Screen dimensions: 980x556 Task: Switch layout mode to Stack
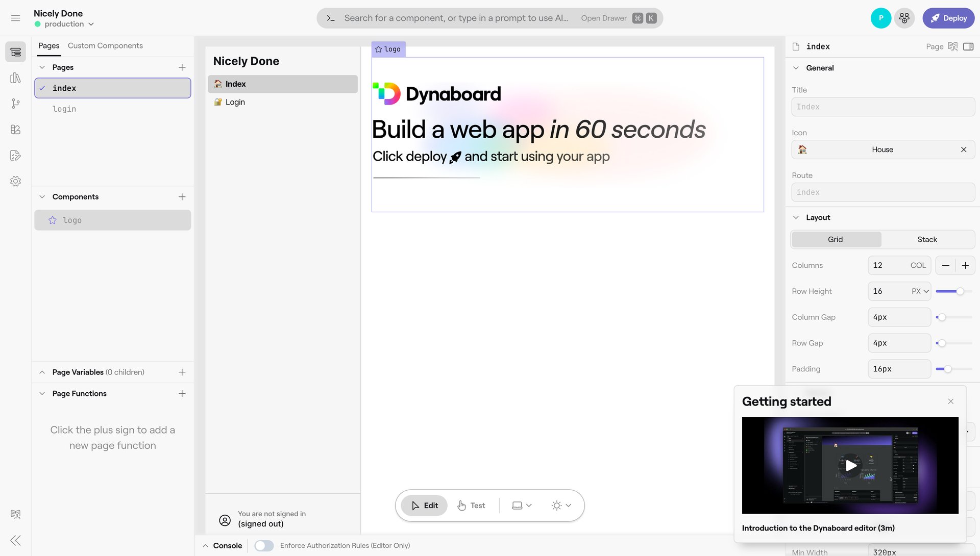tap(927, 239)
